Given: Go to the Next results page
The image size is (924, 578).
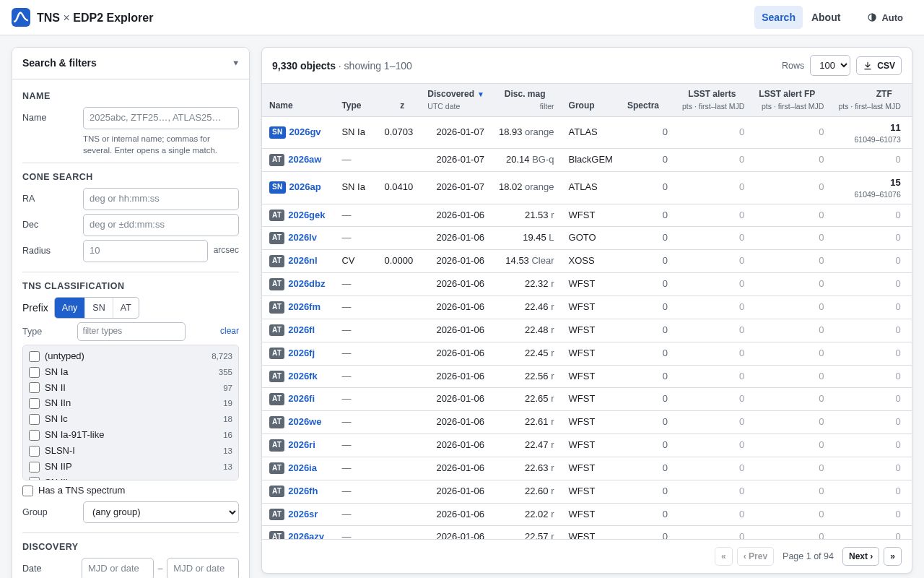Looking at the screenshot, I should [860, 556].
